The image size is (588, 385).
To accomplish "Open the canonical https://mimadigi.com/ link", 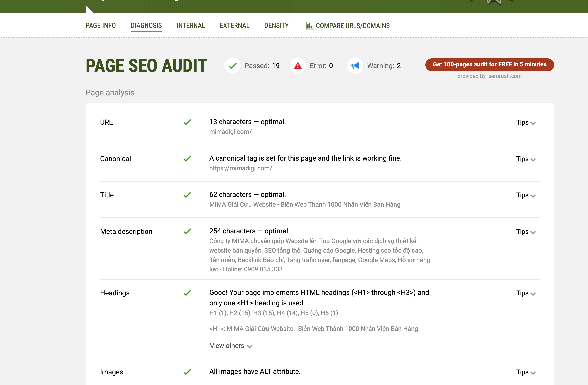I will 240,168.
